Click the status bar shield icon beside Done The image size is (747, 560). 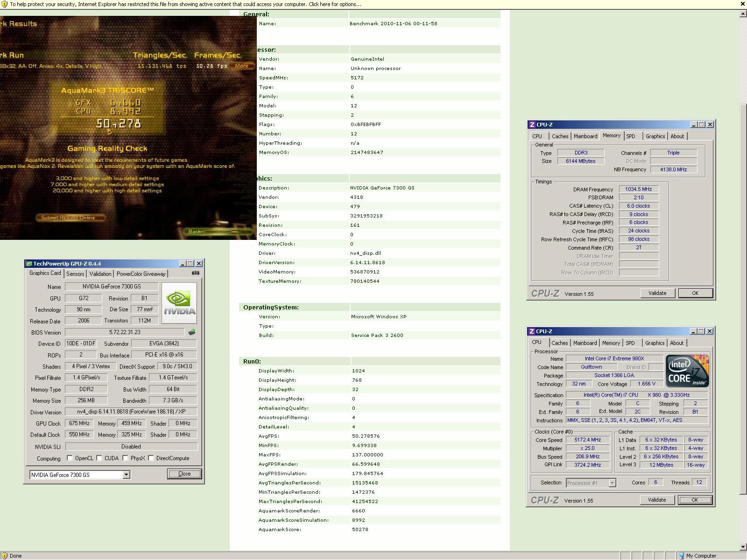point(4,556)
